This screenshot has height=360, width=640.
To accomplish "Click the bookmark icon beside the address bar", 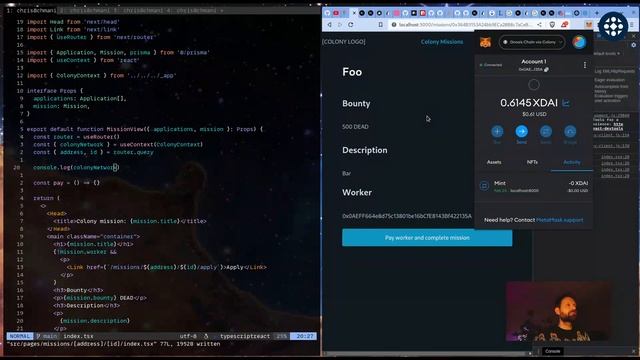I will pyautogui.click(x=380, y=24).
